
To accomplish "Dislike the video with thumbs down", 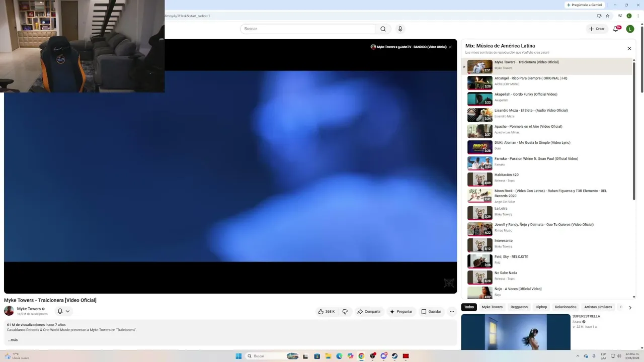I will tap(345, 312).
